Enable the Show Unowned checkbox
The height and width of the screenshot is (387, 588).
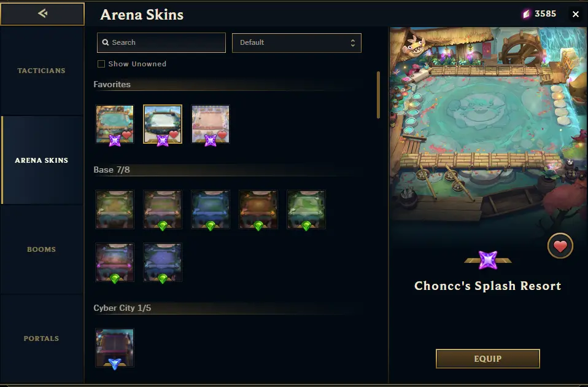pos(101,64)
